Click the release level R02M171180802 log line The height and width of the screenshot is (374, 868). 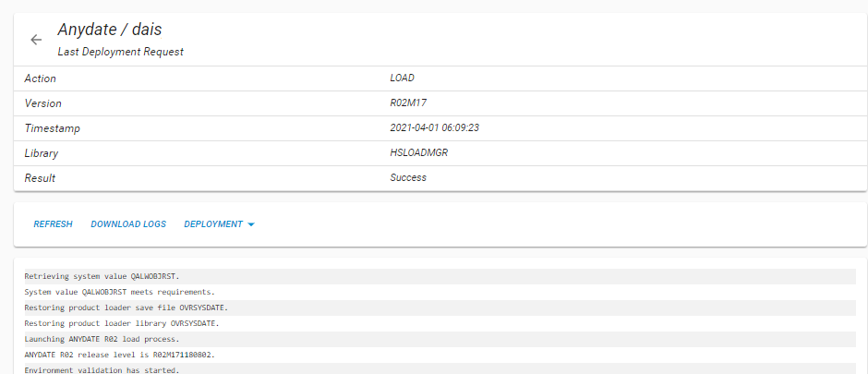(x=440, y=354)
